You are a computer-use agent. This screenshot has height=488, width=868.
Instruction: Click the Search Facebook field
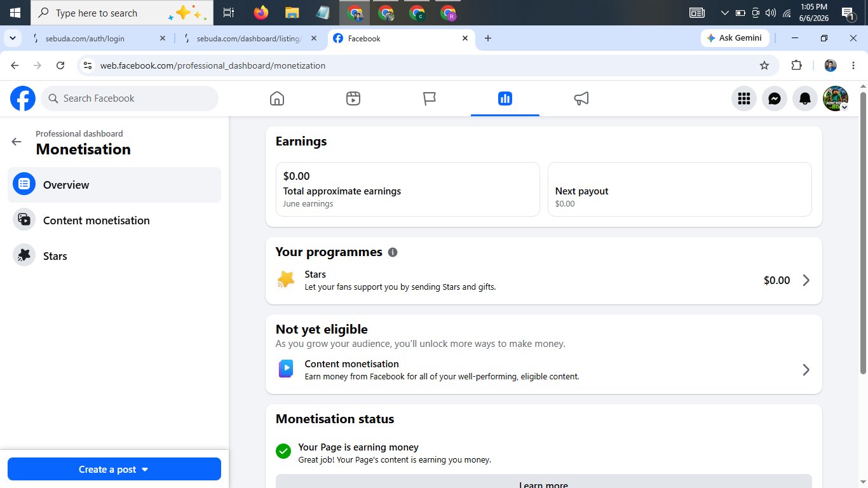(x=130, y=98)
